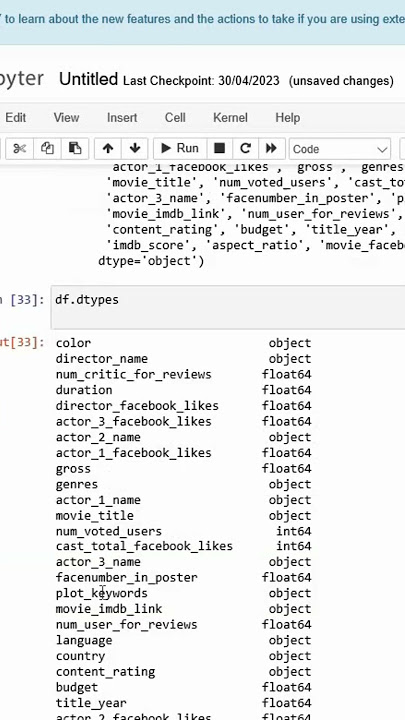Copy selected cells icon
The image size is (405, 720).
click(47, 148)
